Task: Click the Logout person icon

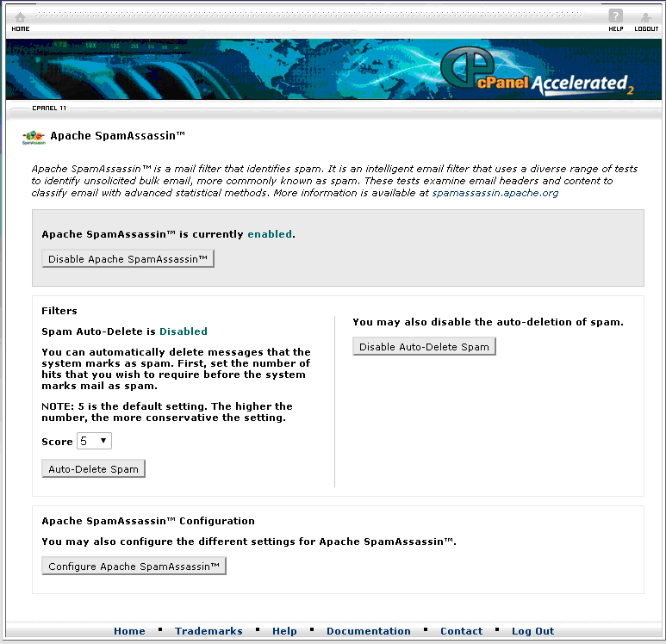Action: 645,17
